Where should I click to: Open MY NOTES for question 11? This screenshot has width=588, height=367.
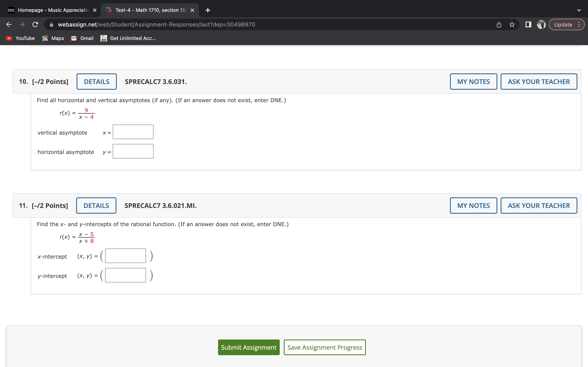click(473, 205)
